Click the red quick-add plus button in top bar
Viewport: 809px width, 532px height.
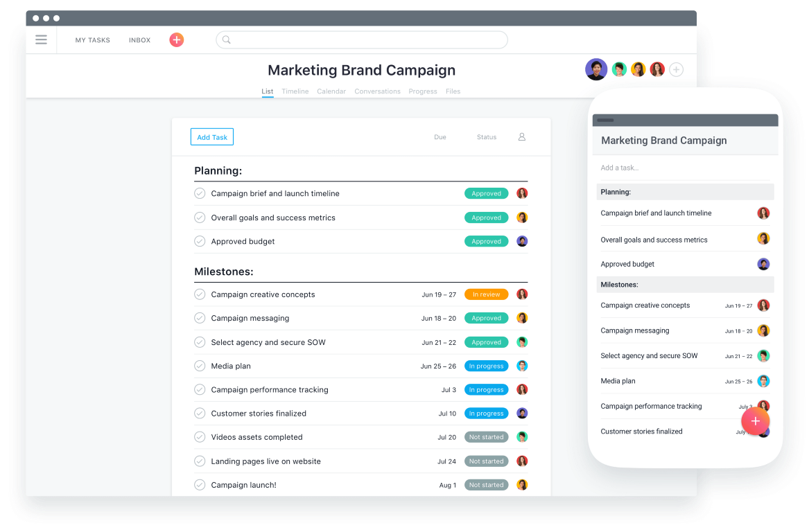pyautogui.click(x=177, y=39)
